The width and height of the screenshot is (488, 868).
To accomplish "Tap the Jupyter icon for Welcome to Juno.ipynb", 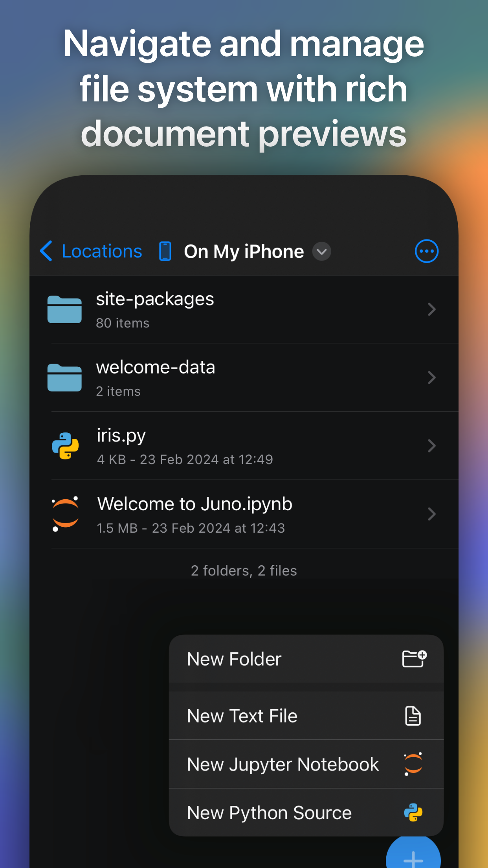I will 65,514.
